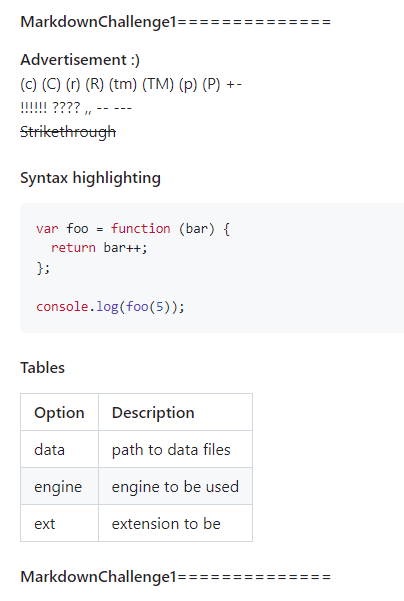
Task: Click the return bar++ code line
Action: 99,248
